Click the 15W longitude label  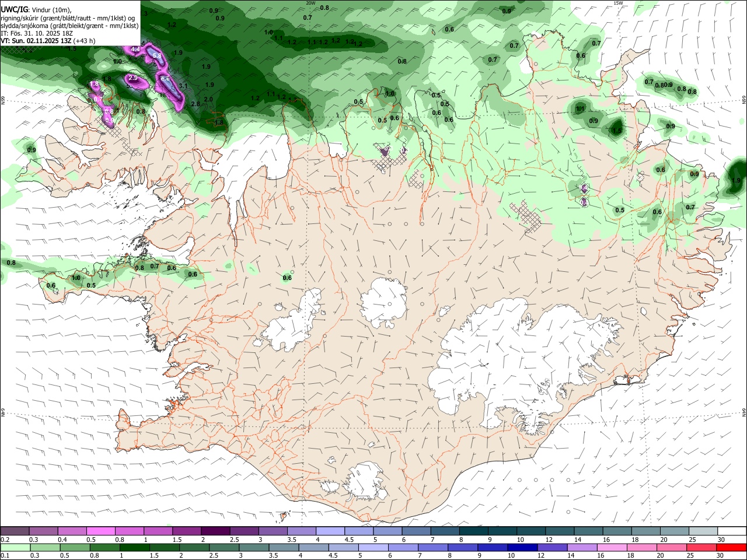pyautogui.click(x=618, y=3)
